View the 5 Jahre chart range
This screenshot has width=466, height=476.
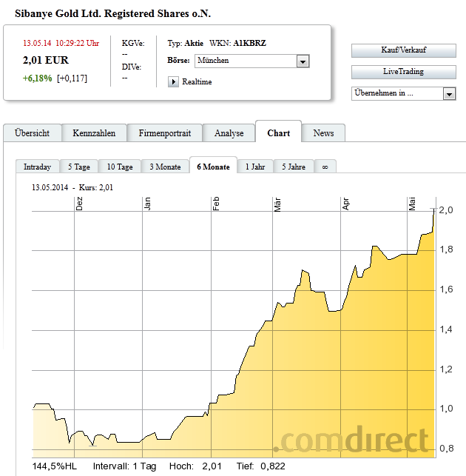[294, 167]
